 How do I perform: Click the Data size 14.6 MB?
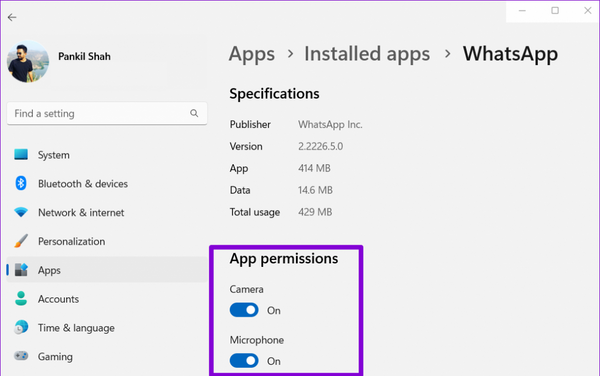(315, 190)
